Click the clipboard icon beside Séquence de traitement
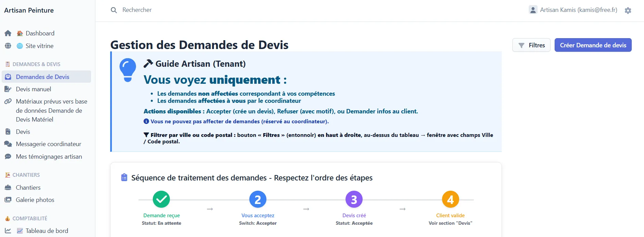 click(x=124, y=178)
